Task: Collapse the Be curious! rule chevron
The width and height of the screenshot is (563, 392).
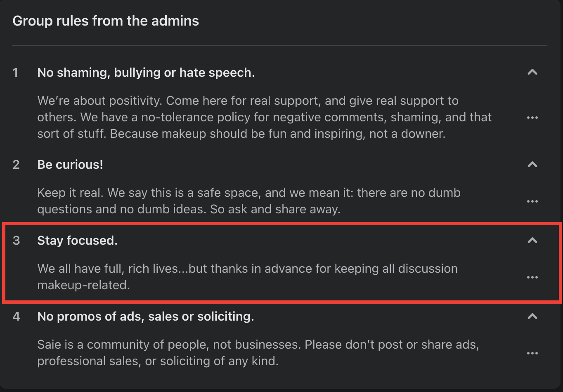Action: pos(532,165)
